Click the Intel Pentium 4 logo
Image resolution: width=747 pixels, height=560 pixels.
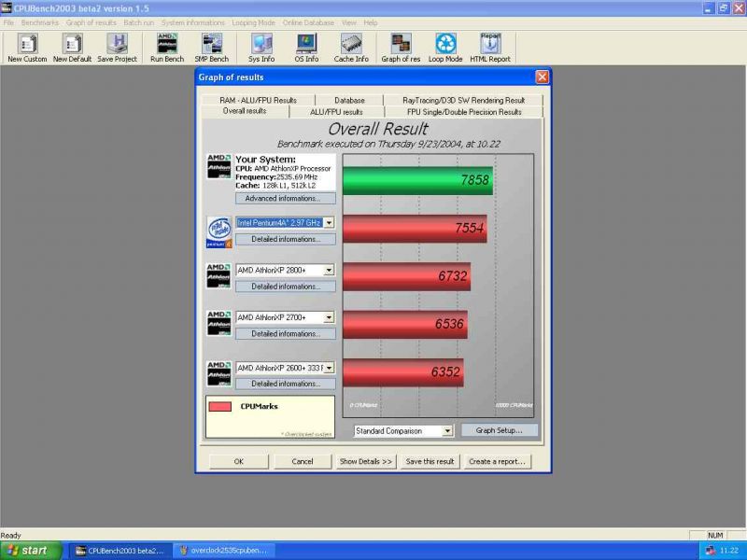click(x=219, y=231)
